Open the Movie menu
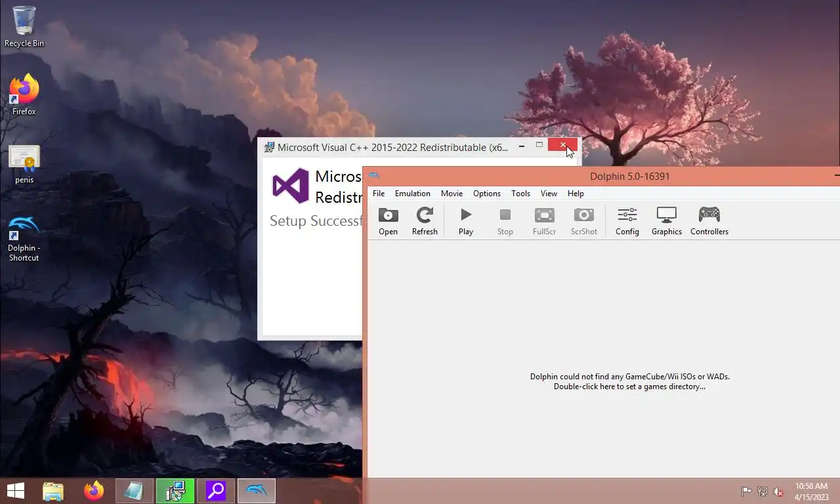 coord(451,194)
